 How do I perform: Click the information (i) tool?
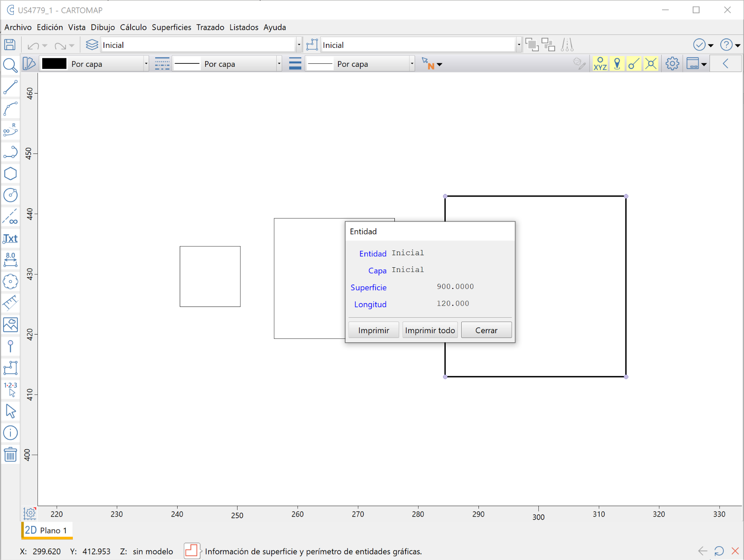pyautogui.click(x=10, y=432)
